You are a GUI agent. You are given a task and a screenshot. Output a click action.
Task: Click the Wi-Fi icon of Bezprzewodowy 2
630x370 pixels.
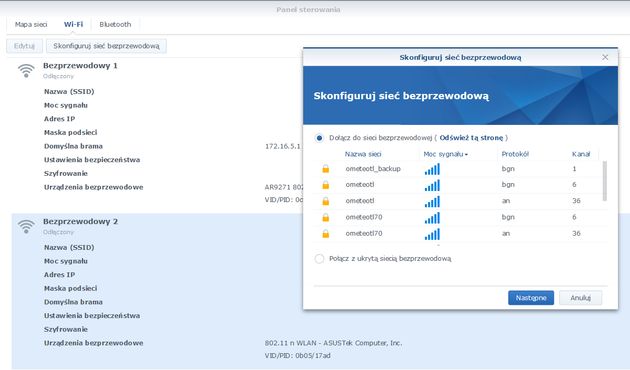click(26, 226)
